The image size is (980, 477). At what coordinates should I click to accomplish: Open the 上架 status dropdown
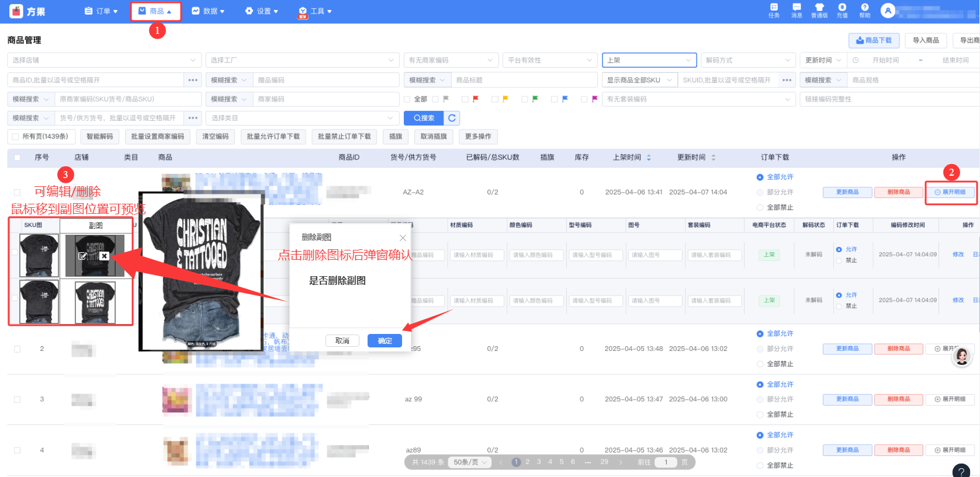[650, 60]
